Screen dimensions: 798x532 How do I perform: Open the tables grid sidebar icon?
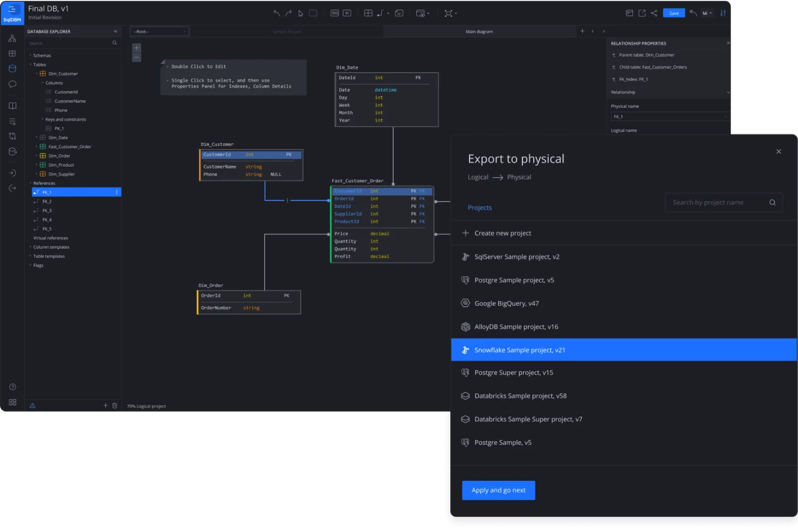[12, 53]
